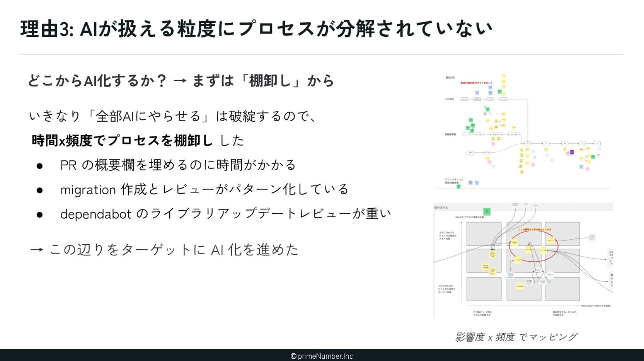Select the heading どこからAI化するか？
This screenshot has height=361, width=644.
(97, 81)
